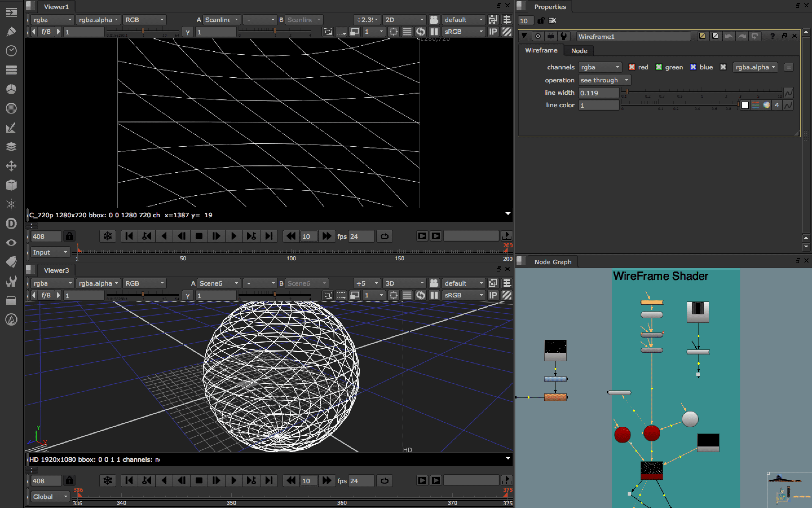Image resolution: width=812 pixels, height=508 pixels.
Task: Click the line color 4 channels button
Action: (777, 105)
